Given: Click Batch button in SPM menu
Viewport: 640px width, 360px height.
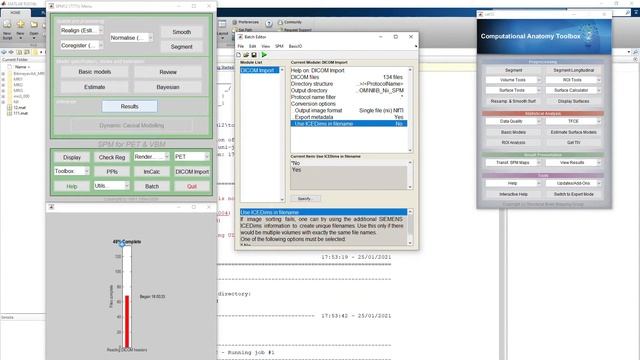Looking at the screenshot, I should 151,186.
